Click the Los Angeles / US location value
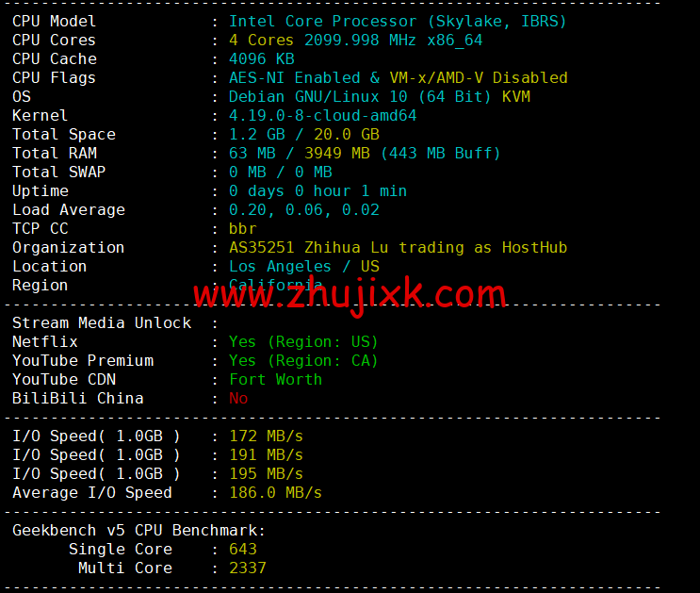700x593 pixels. pyautogui.click(x=304, y=267)
